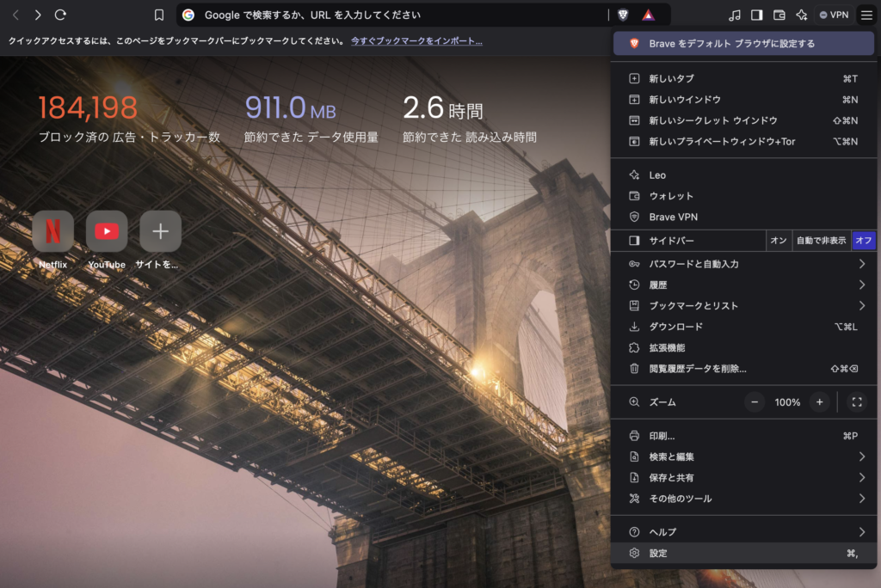Open 設定 from the menu

(658, 554)
